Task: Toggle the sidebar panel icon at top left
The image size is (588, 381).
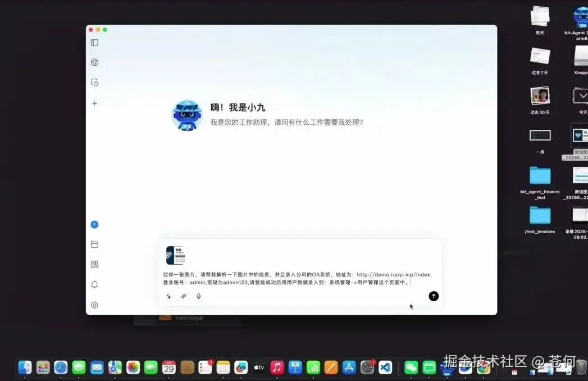Action: (94, 42)
